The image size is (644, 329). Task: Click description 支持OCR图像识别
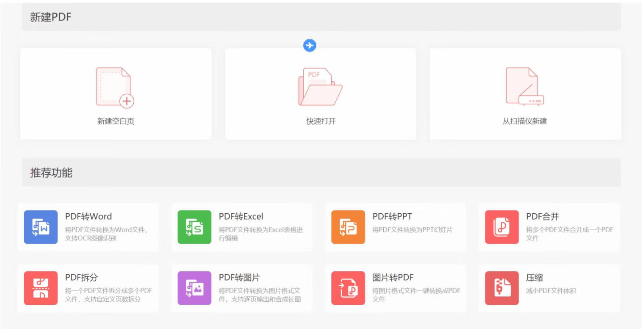click(91, 238)
